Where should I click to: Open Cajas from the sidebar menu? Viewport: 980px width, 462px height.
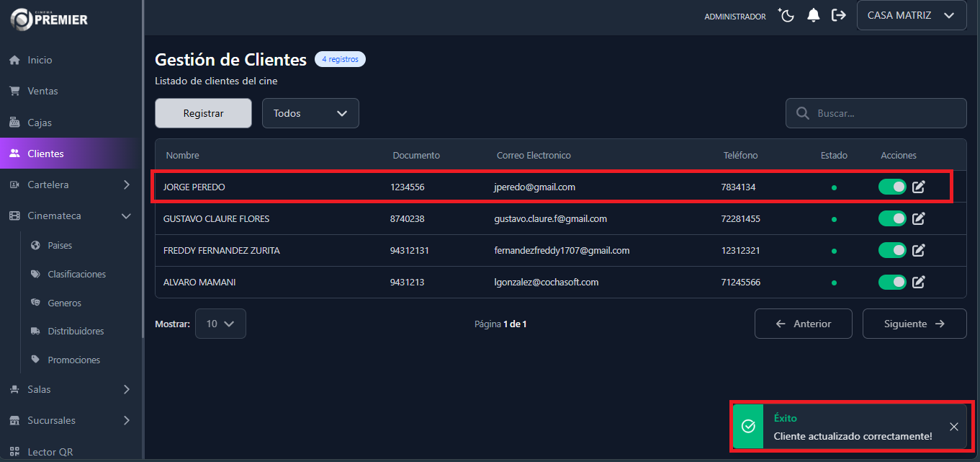click(x=40, y=123)
